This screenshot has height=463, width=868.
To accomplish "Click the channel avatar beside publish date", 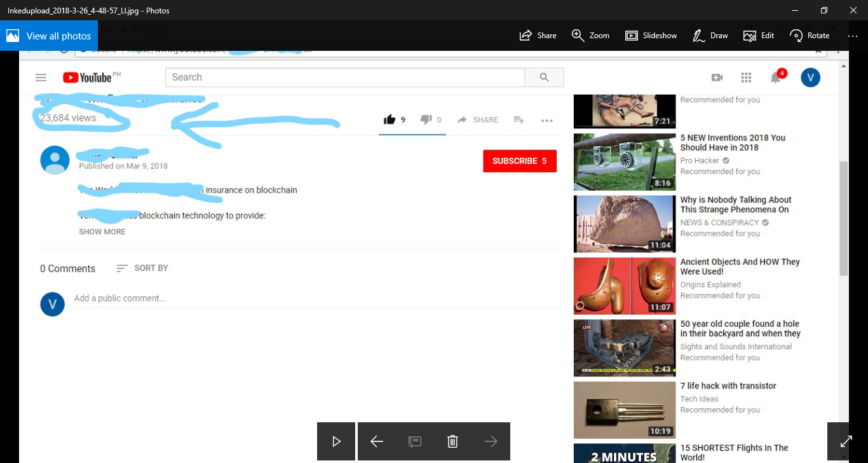I will 55,160.
